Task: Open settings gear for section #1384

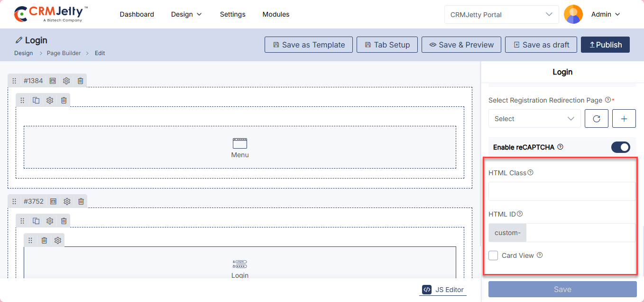Action: point(66,81)
